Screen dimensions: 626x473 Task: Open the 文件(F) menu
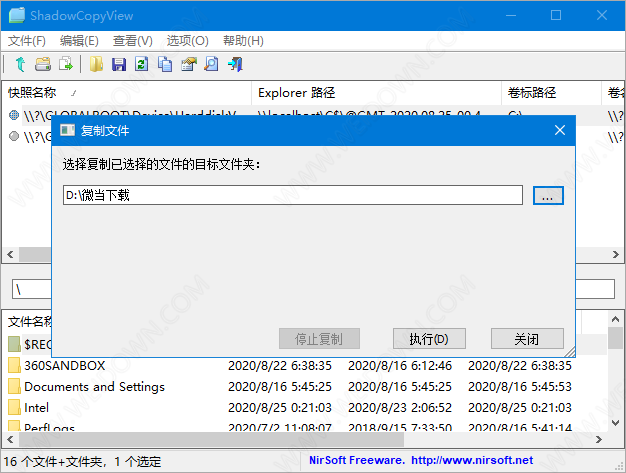coord(27,41)
